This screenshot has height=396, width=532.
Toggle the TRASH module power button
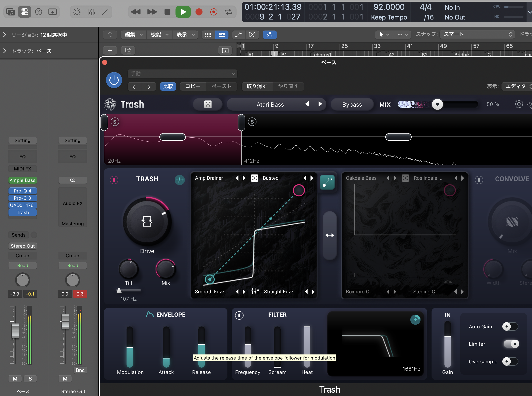114,180
